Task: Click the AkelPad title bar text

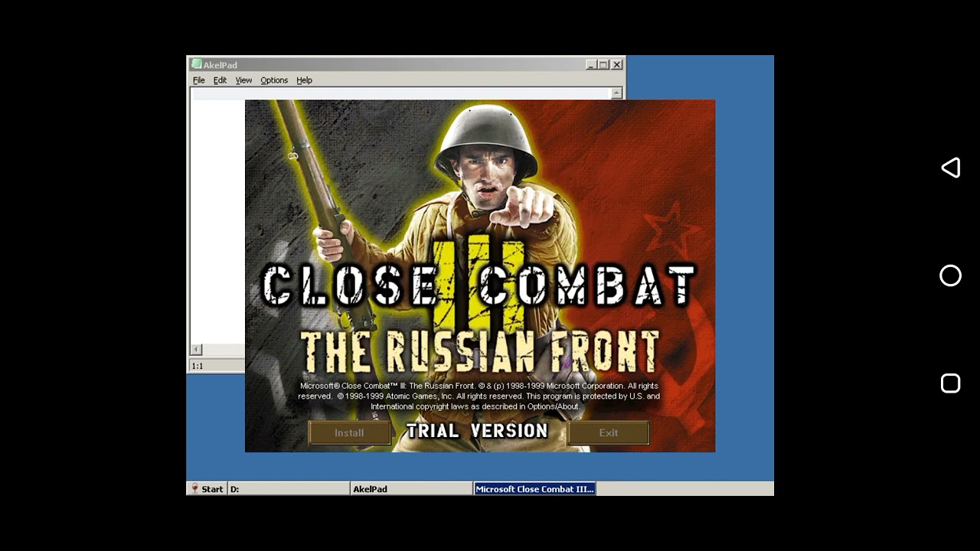Action: tap(220, 65)
